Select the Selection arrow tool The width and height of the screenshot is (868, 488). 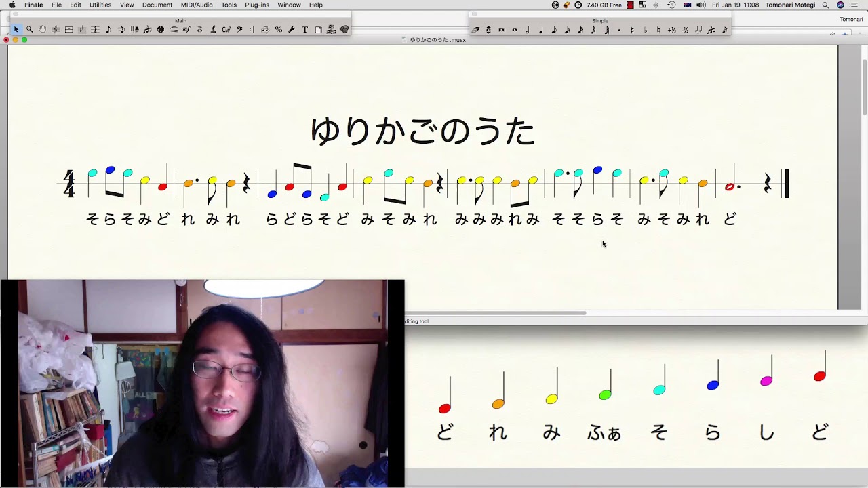click(16, 29)
